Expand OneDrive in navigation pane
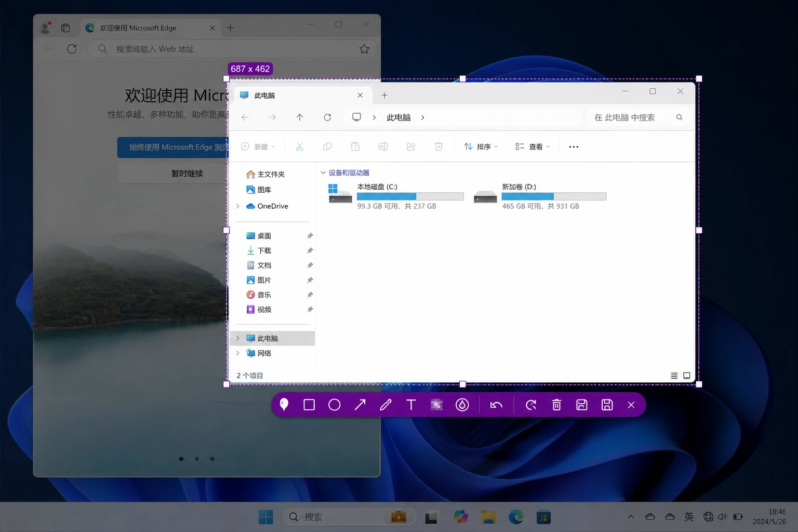 (238, 206)
